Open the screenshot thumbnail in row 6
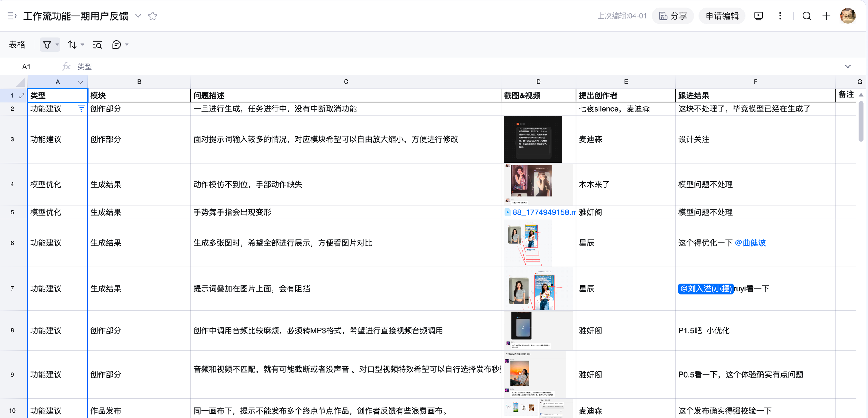The image size is (868, 418). point(527,243)
